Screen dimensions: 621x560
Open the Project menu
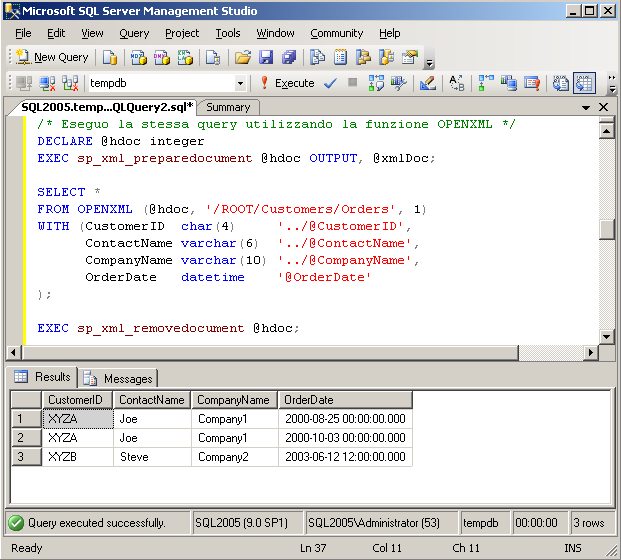(x=182, y=33)
